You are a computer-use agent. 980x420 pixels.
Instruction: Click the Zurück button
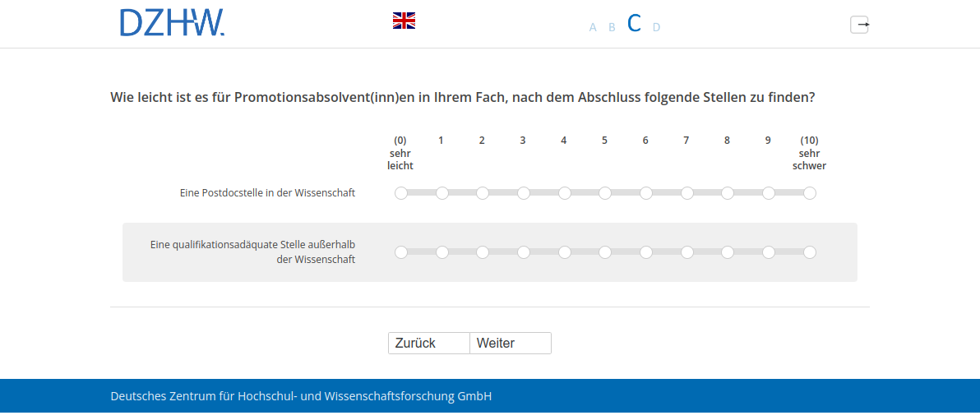428,343
